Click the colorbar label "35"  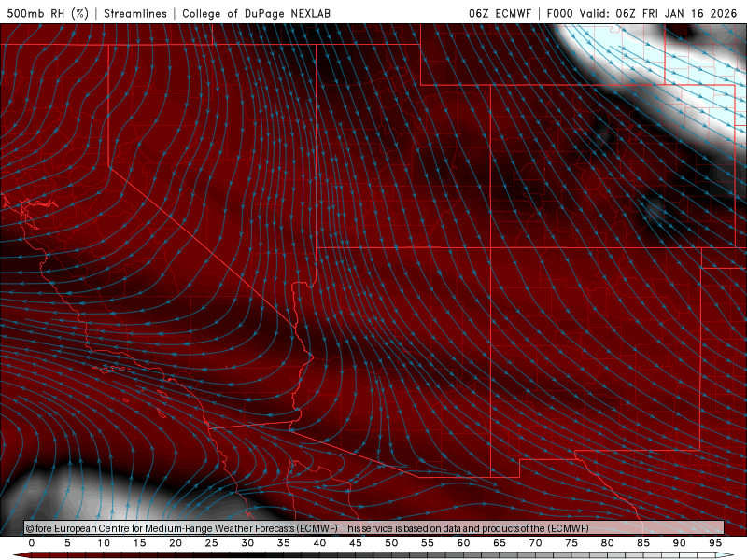[284, 543]
